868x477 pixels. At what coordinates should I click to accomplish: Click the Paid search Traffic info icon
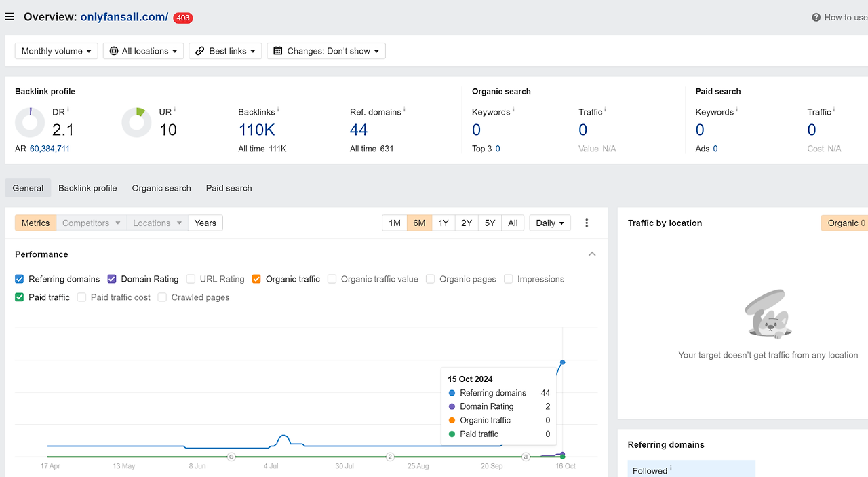834,110
